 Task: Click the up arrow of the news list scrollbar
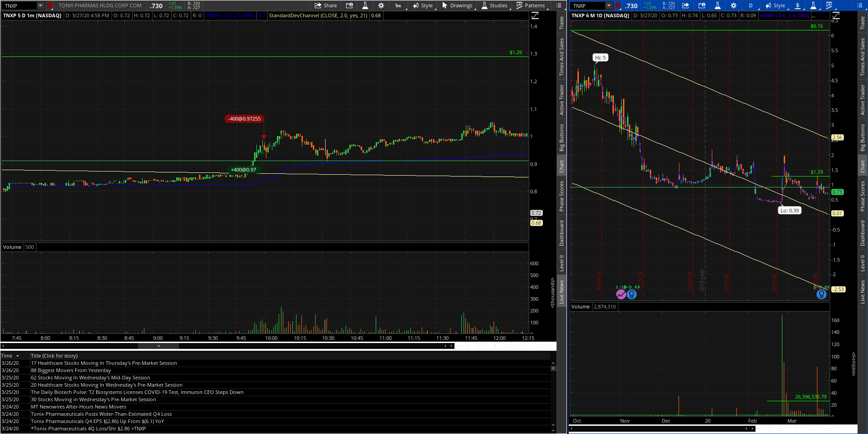coord(553,363)
